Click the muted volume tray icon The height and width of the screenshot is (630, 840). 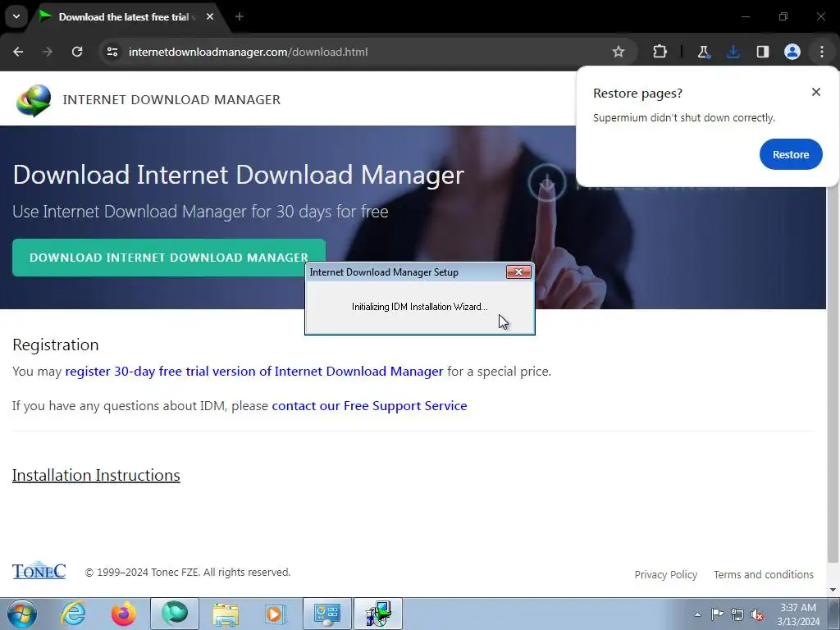pyautogui.click(x=757, y=614)
